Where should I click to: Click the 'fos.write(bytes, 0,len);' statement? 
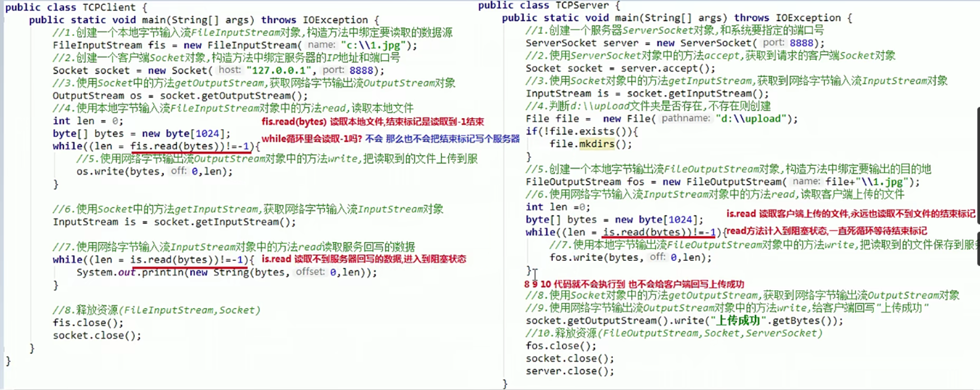630,258
